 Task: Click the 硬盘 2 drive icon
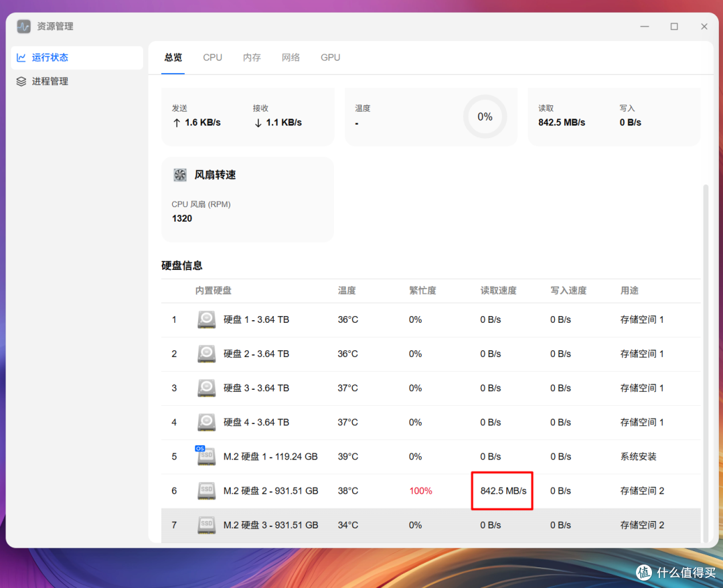(207, 354)
